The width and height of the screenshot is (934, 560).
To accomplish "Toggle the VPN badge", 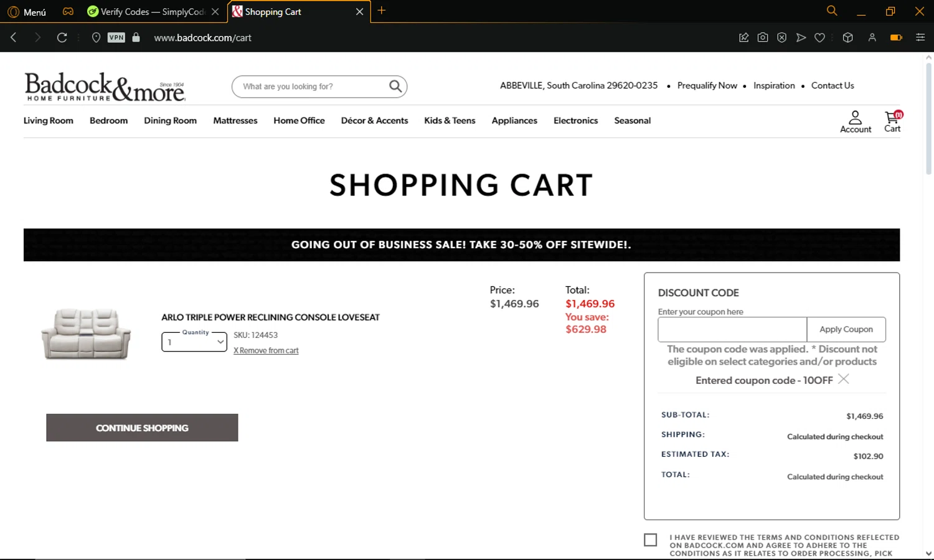I will [116, 37].
